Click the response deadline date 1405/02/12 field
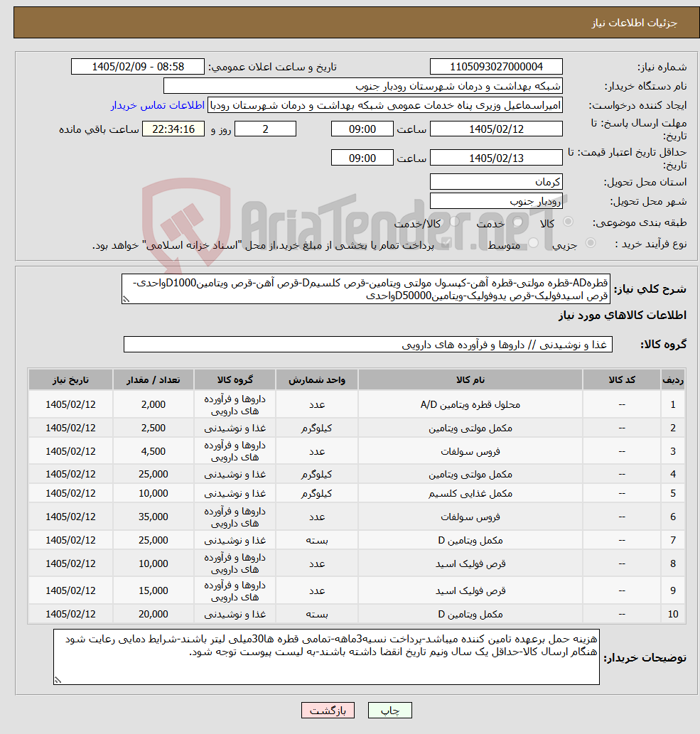700x734 pixels. point(496,129)
